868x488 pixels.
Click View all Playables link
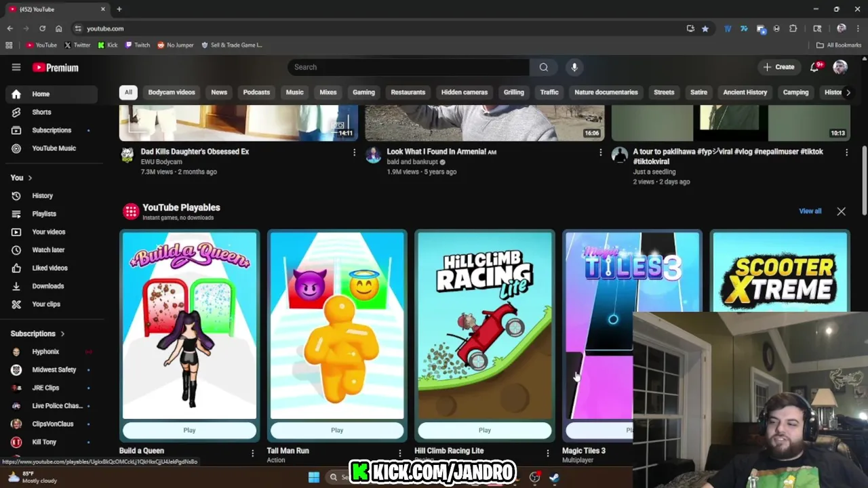[x=810, y=211]
